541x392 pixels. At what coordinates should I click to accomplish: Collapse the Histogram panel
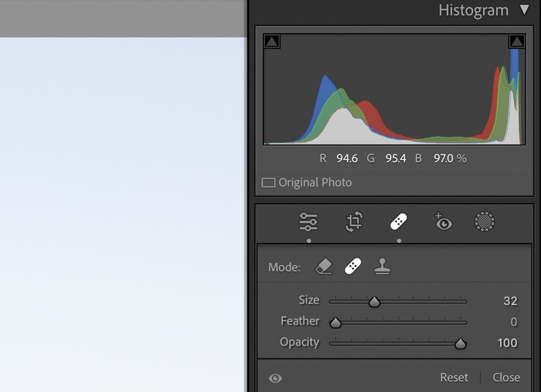(x=525, y=10)
